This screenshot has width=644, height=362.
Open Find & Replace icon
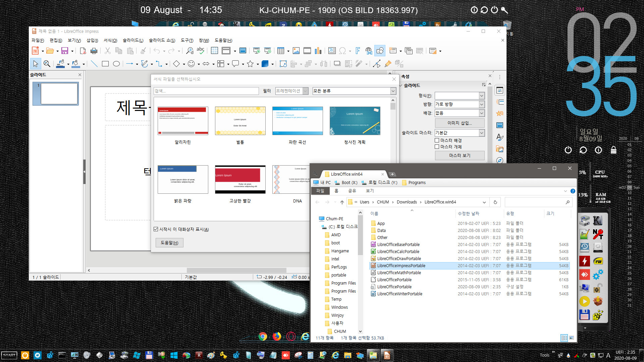click(190, 51)
